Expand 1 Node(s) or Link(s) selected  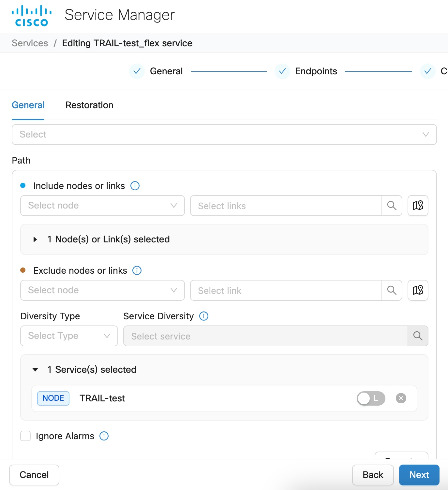click(x=224, y=239)
